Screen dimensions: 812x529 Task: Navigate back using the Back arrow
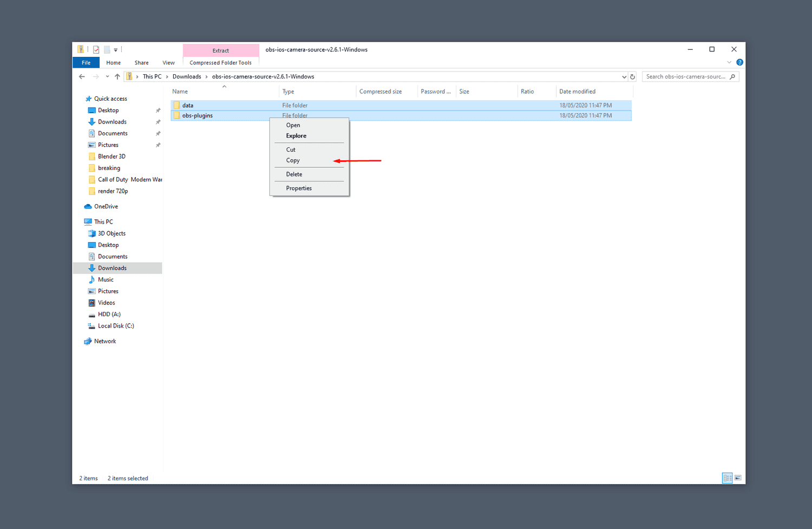[82, 77]
